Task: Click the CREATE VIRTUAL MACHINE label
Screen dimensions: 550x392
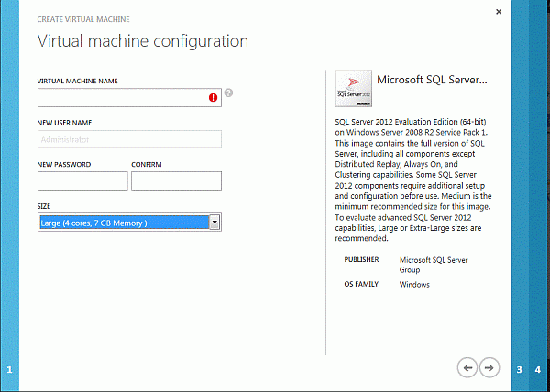Action: point(83,19)
